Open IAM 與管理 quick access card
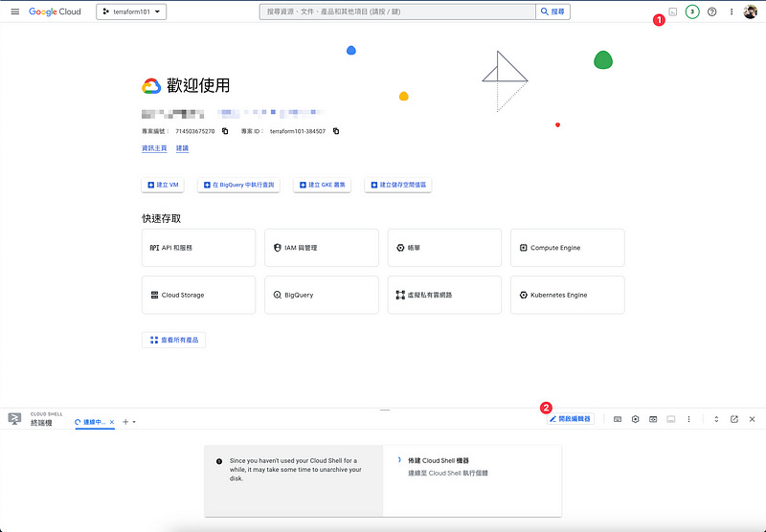This screenshot has width=766, height=532. click(322, 248)
